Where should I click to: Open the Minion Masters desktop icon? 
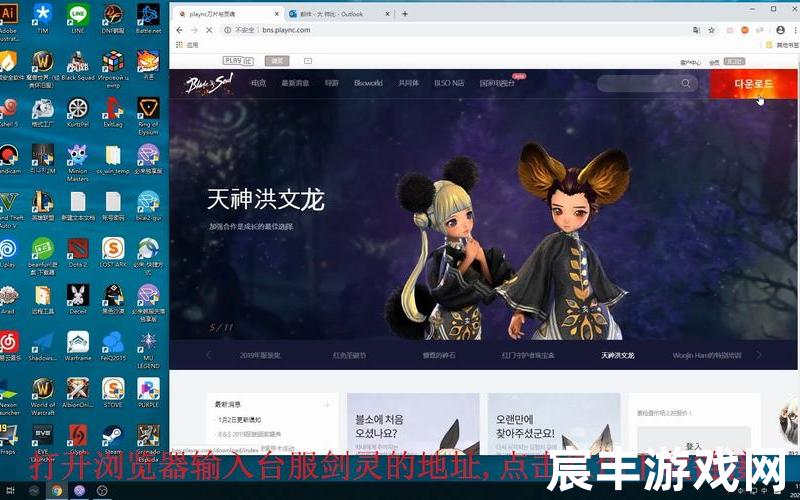pyautogui.click(x=78, y=162)
